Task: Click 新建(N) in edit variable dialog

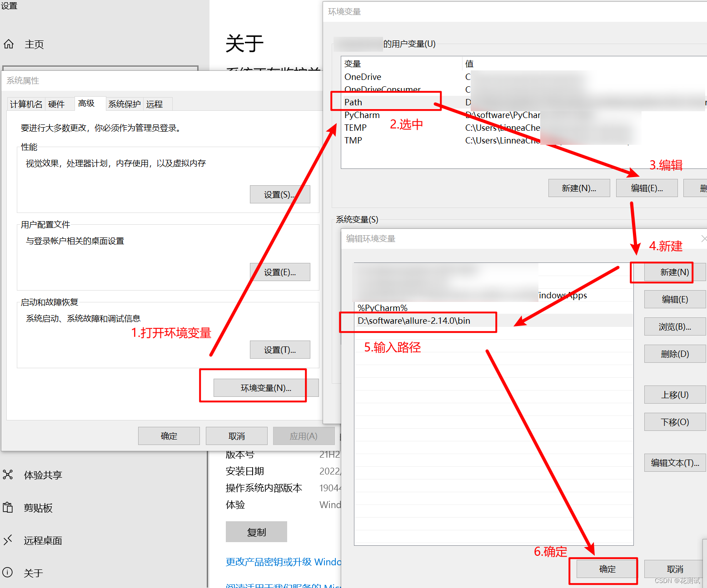Action: (675, 272)
